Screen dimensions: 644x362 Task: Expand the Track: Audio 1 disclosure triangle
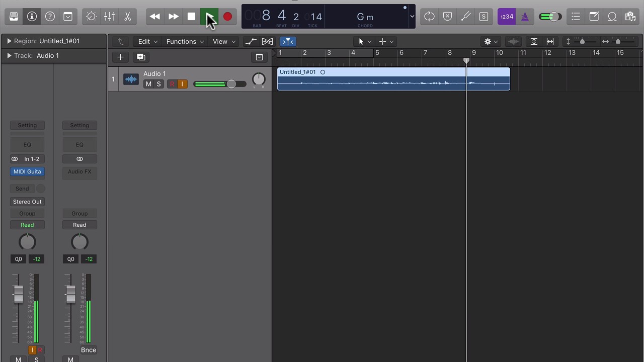click(x=9, y=55)
